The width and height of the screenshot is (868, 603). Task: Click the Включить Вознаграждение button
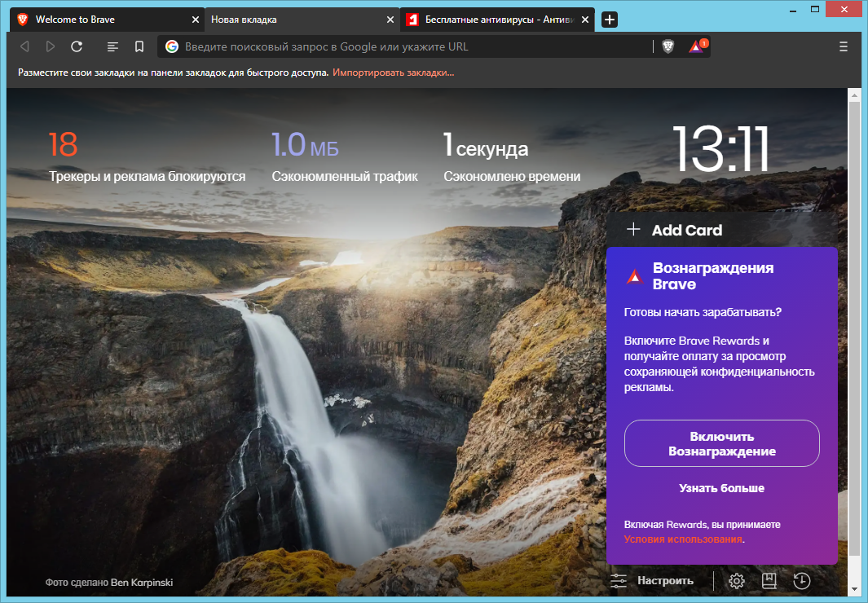(722, 443)
